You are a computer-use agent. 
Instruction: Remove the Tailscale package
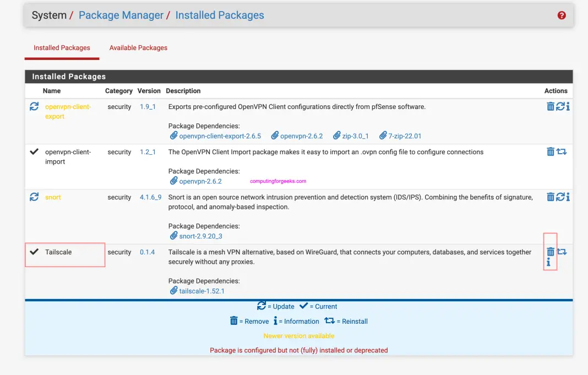[x=550, y=252]
